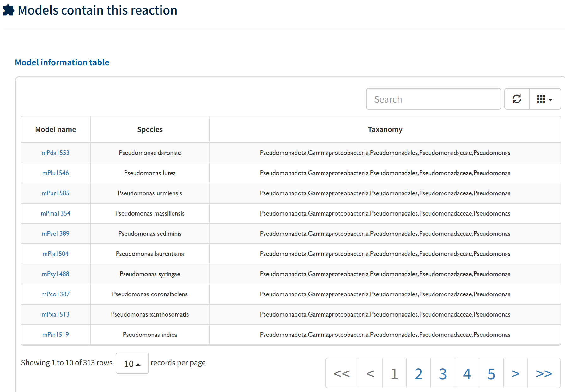Open the mPma1354 model link
Screen dimensions: 565x392
point(56,213)
